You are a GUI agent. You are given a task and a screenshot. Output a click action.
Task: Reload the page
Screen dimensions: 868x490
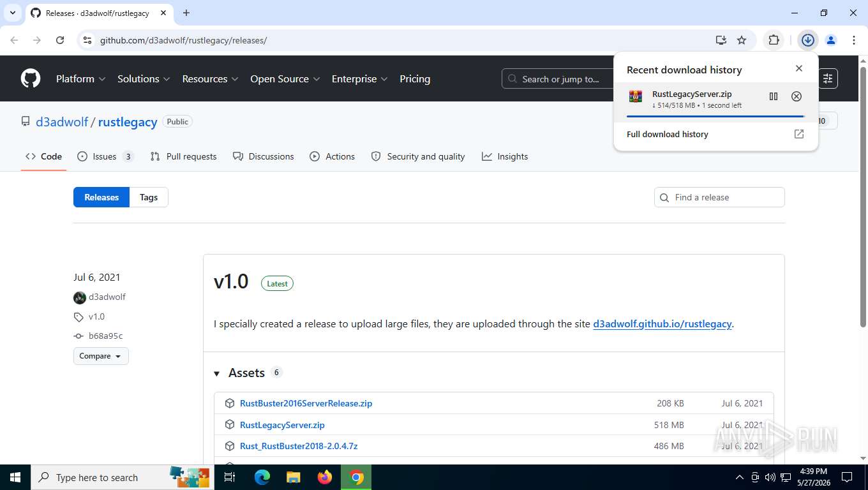coord(60,40)
